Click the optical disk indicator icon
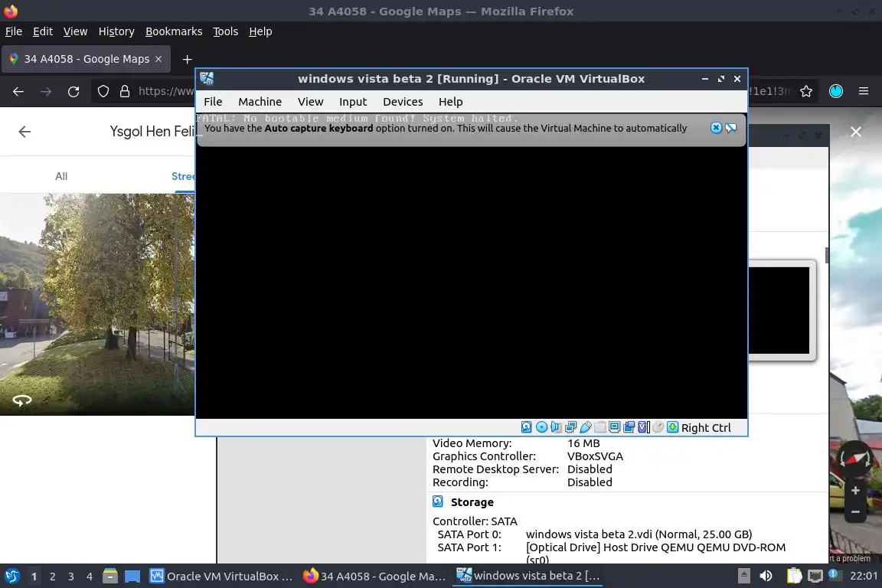Image resolution: width=882 pixels, height=588 pixels. click(541, 427)
